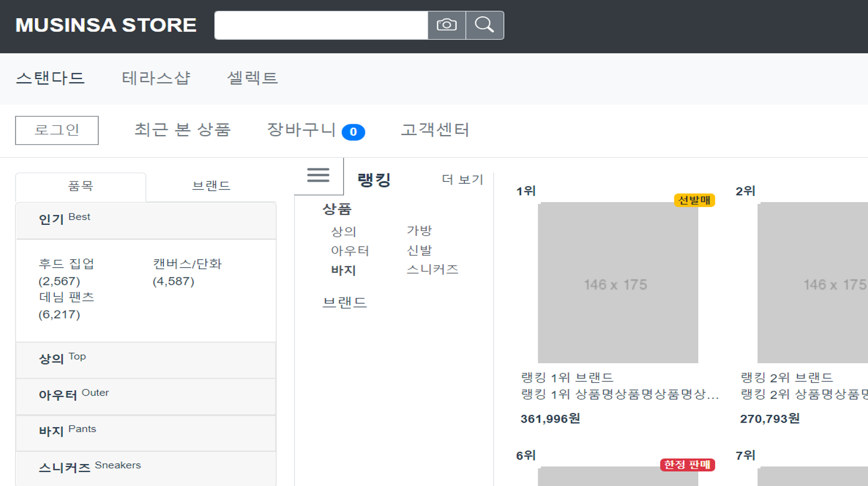Select 스니커즈 in ranking filter
Image resolution: width=868 pixels, height=486 pixels.
point(432,269)
